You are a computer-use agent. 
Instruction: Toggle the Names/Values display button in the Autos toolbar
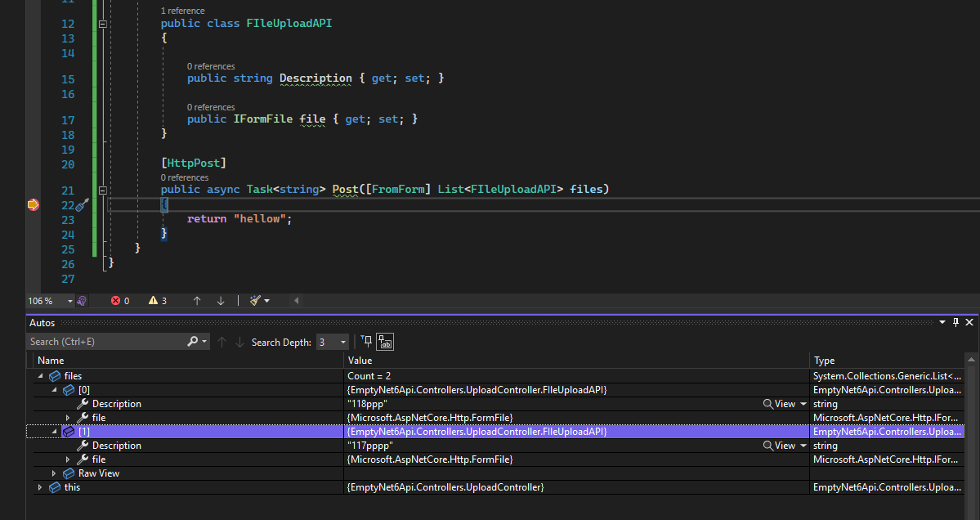pyautogui.click(x=385, y=342)
